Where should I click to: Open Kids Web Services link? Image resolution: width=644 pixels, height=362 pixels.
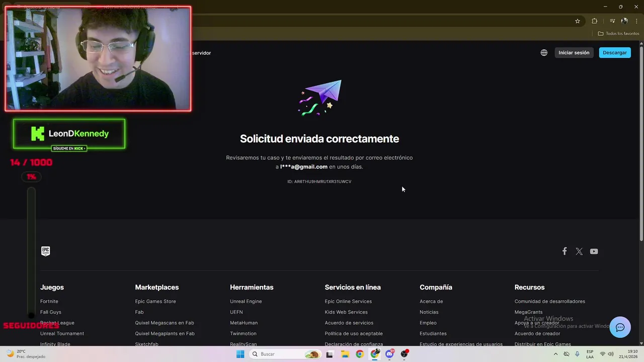tap(346, 312)
